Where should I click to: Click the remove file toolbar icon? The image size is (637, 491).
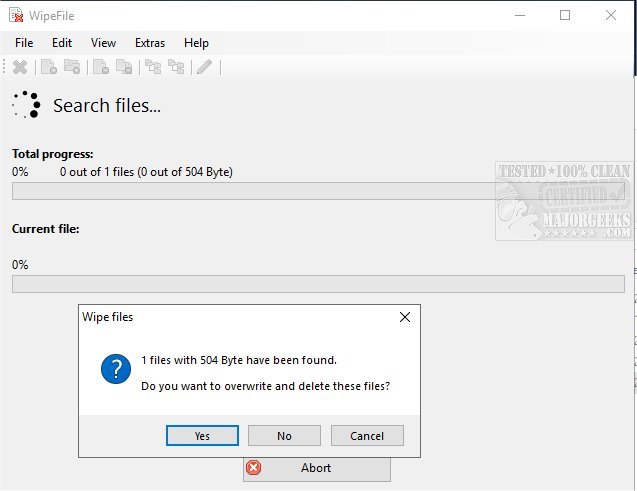point(100,67)
